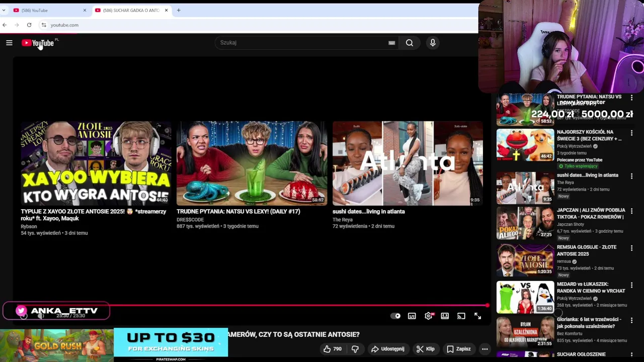Go back in the browser
The image size is (644, 362).
pyautogui.click(x=5, y=25)
